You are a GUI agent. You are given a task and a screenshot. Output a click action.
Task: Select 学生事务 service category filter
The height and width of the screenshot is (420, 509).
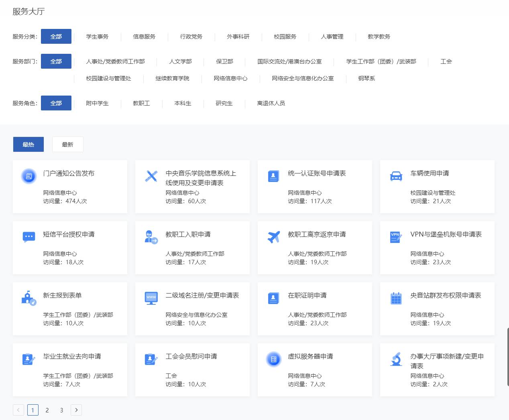97,37
